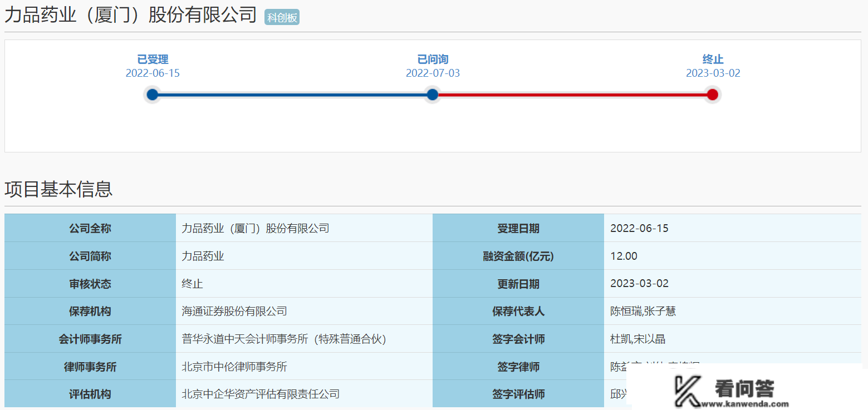Image resolution: width=868 pixels, height=410 pixels.
Task: Click the 已受理 stage label
Action: [x=153, y=59]
